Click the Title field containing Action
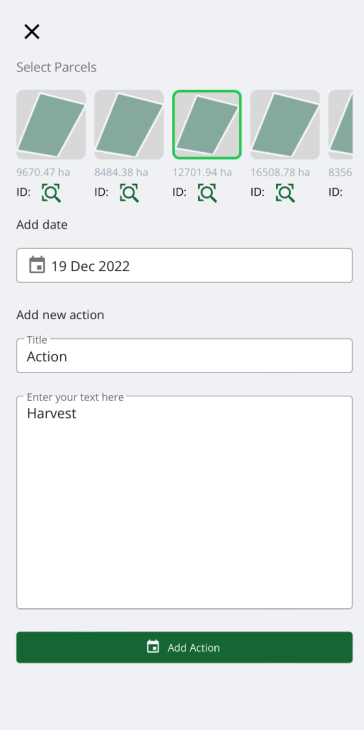The height and width of the screenshot is (730, 364). coord(184,356)
